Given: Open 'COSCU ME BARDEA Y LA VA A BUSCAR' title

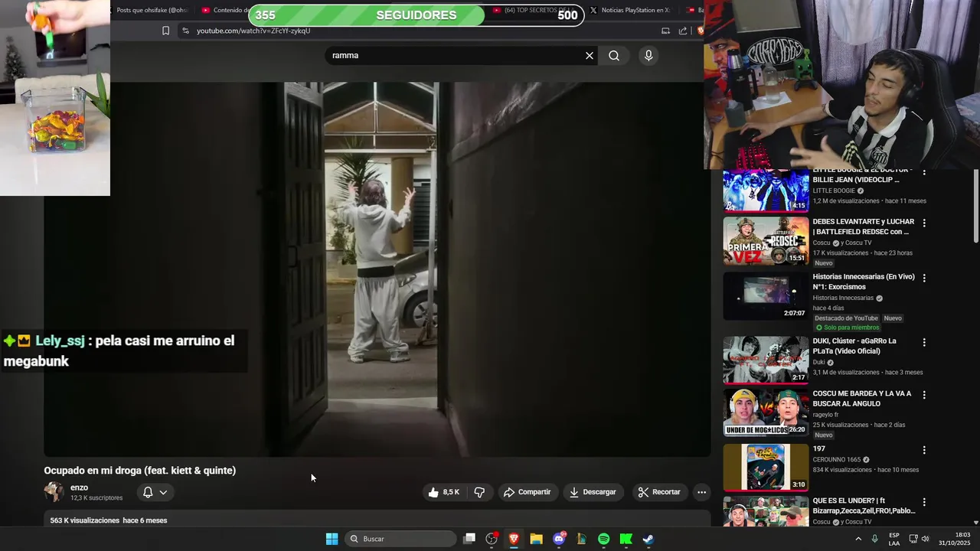Looking at the screenshot, I should [862, 398].
